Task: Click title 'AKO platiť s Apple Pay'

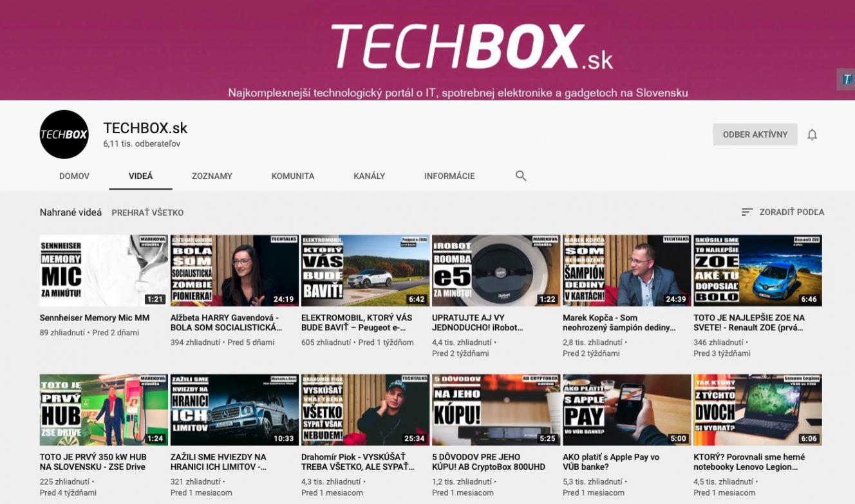Action: (611, 462)
